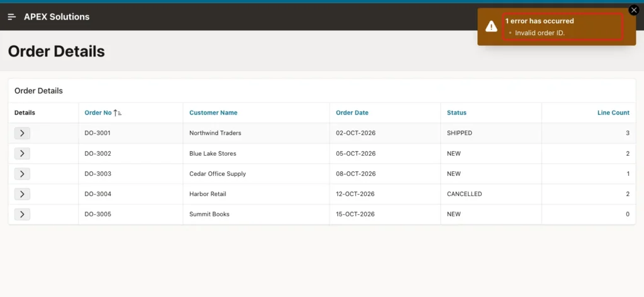Screen dimensions: 644x297
Task: Click the DO-3002 order number
Action: [x=97, y=153]
